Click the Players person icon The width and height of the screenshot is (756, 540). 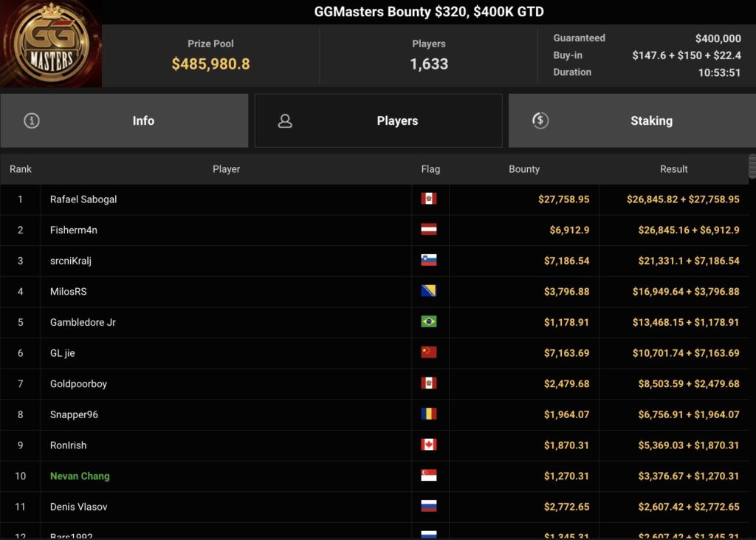(x=285, y=121)
